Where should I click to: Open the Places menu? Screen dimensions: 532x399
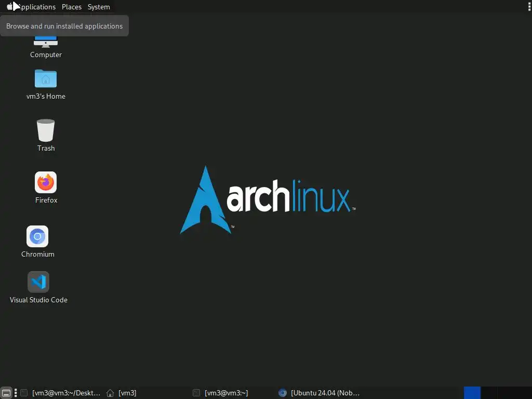72,7
